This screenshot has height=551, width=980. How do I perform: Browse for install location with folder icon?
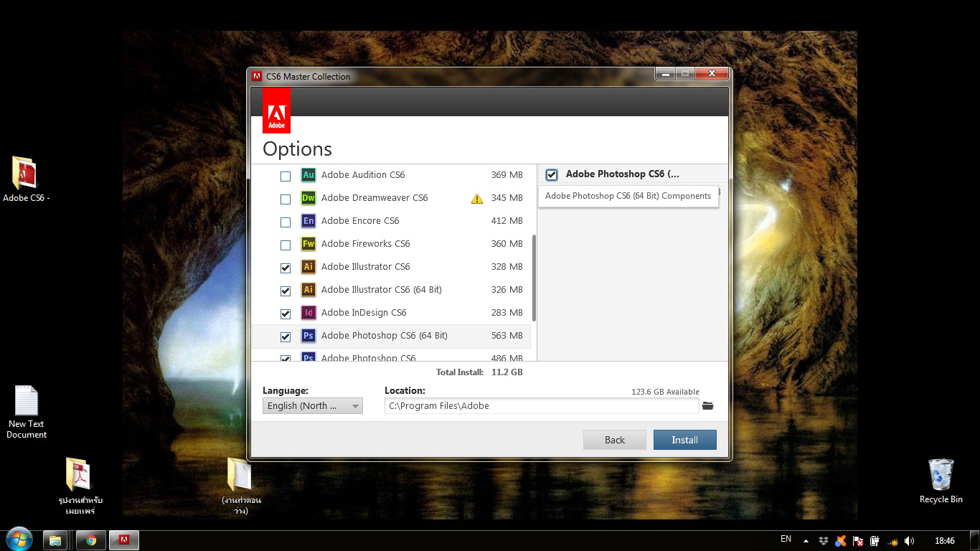(x=708, y=406)
